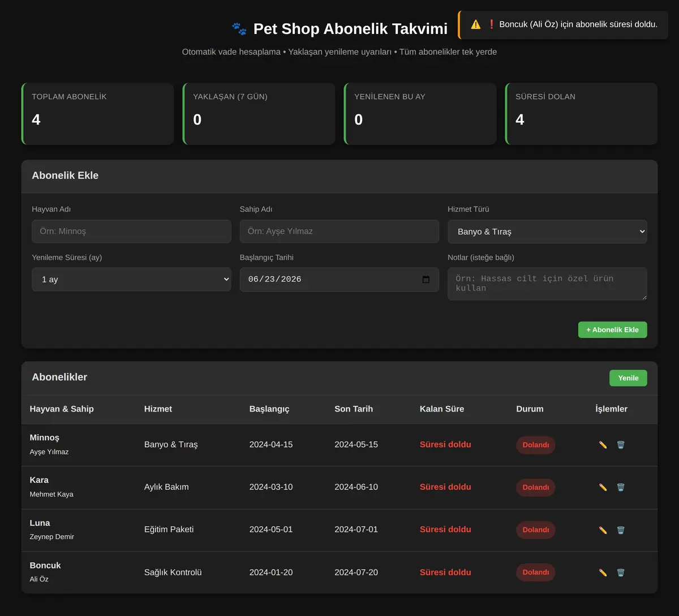Click the Dolandı badge for Minnoş
Viewport: 679px width, 616px height.
536,445
